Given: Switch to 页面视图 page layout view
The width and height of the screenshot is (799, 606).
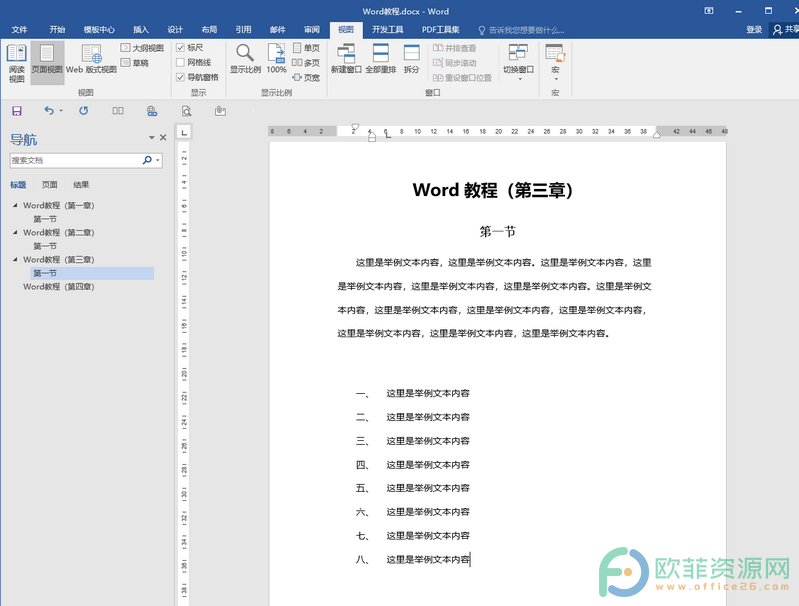Looking at the screenshot, I should [47, 63].
